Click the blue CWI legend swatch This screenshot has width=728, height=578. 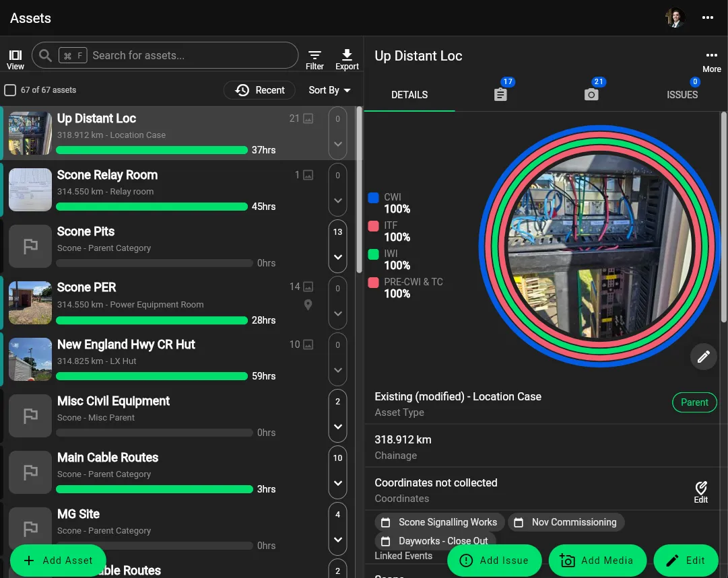pos(373,198)
